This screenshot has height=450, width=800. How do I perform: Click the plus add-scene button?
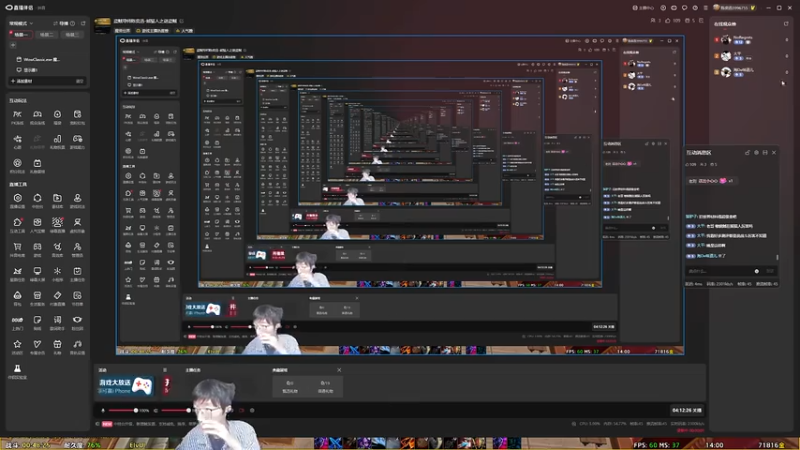13,45
